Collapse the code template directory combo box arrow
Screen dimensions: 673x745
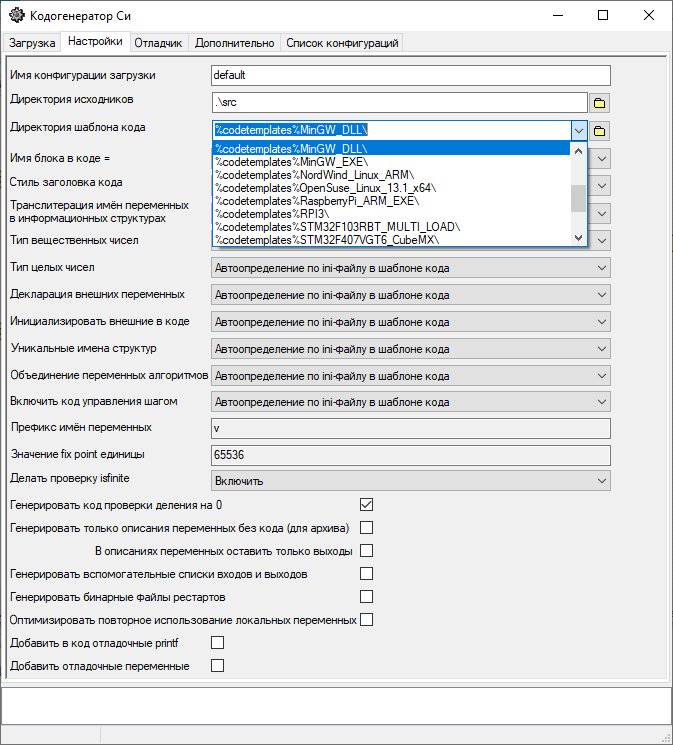(578, 130)
